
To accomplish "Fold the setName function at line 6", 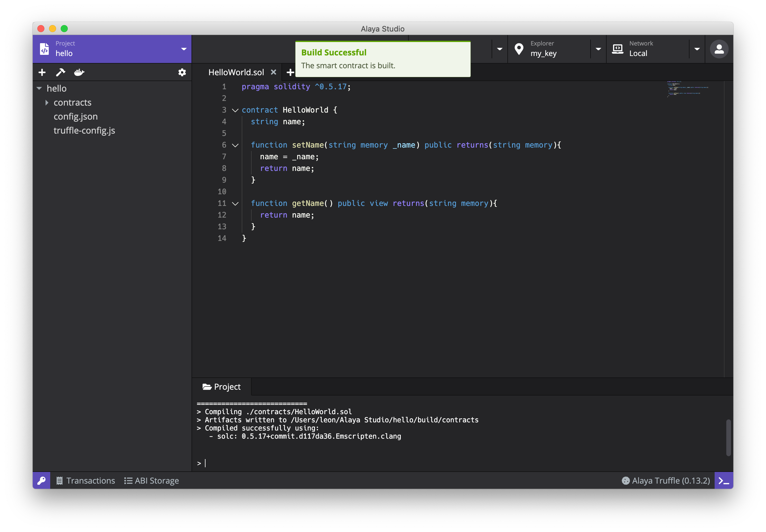I will (235, 145).
